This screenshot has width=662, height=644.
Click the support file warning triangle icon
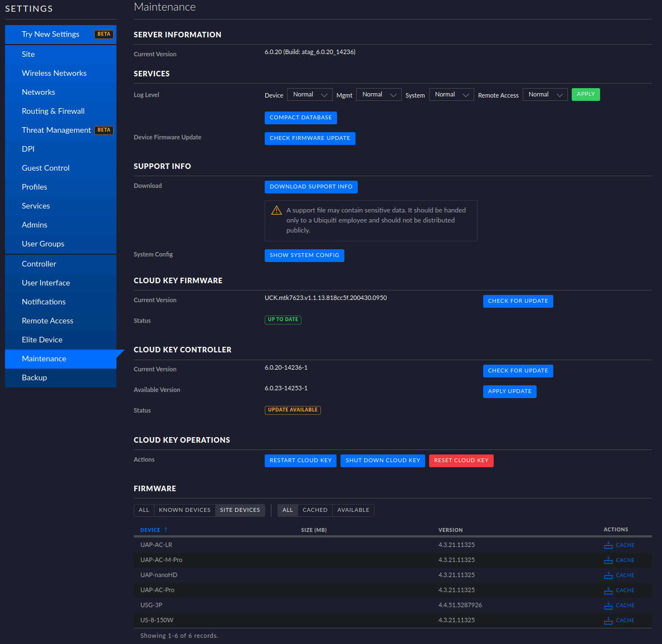[276, 210]
